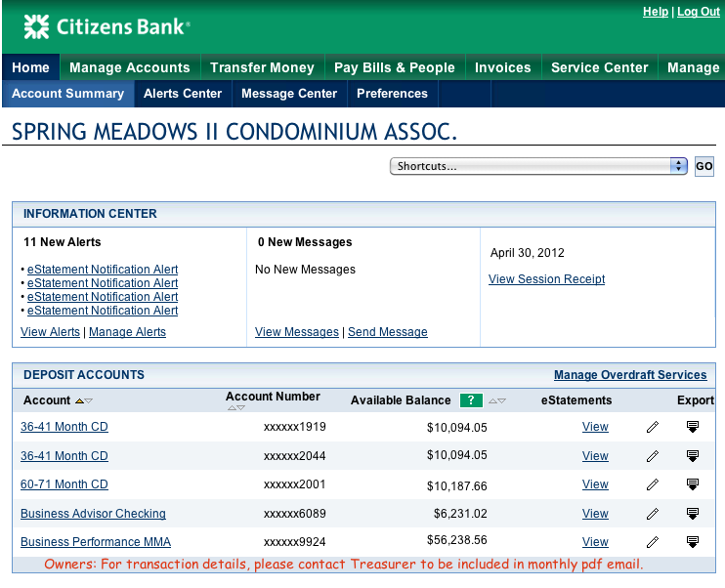Screen dimensions: 725x588
Task: Click the pencil icon for Business Performance MMA
Action: (653, 542)
